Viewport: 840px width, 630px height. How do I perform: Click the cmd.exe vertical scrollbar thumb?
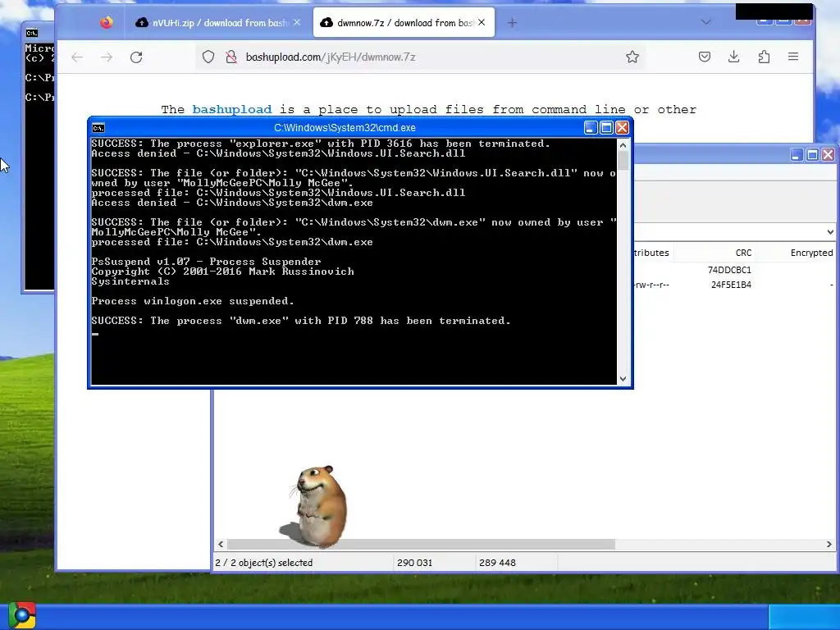click(x=623, y=160)
